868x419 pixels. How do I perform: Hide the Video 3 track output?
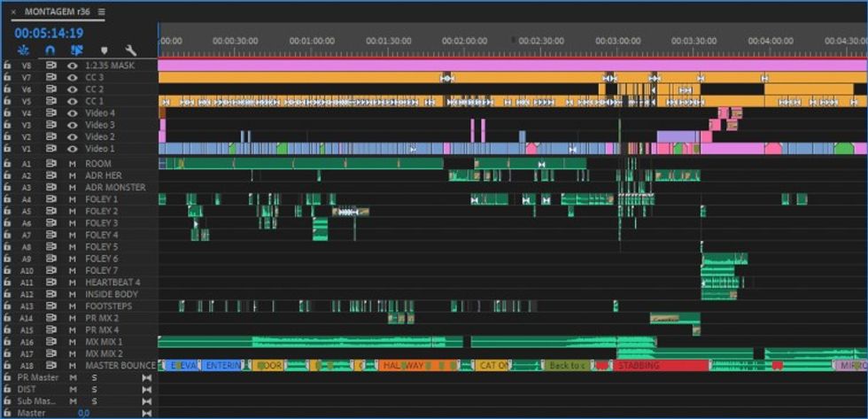72,125
